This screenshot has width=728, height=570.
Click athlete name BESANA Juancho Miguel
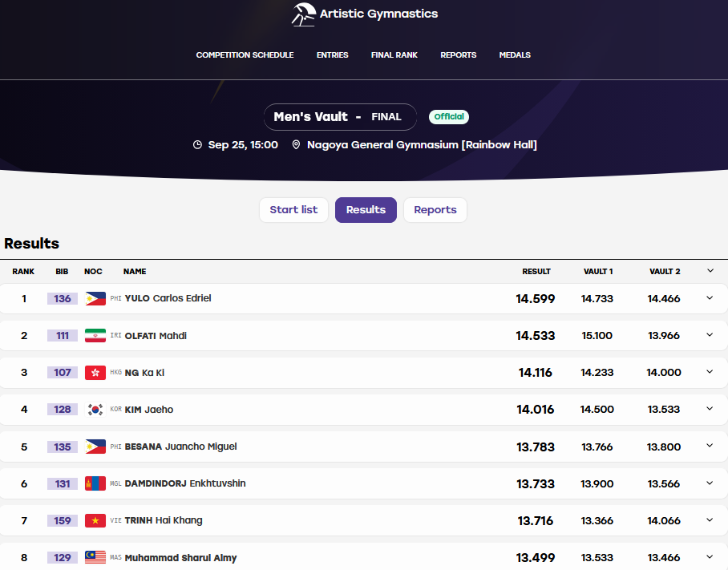[180, 447]
